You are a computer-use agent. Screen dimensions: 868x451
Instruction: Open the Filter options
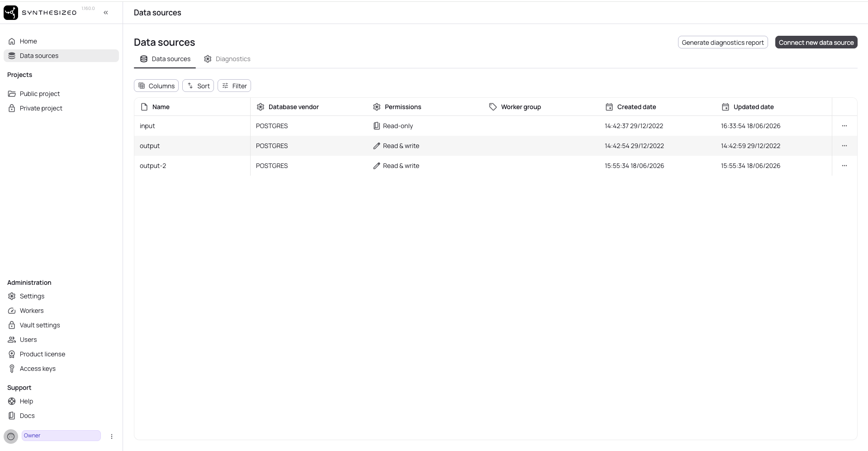[x=234, y=86]
